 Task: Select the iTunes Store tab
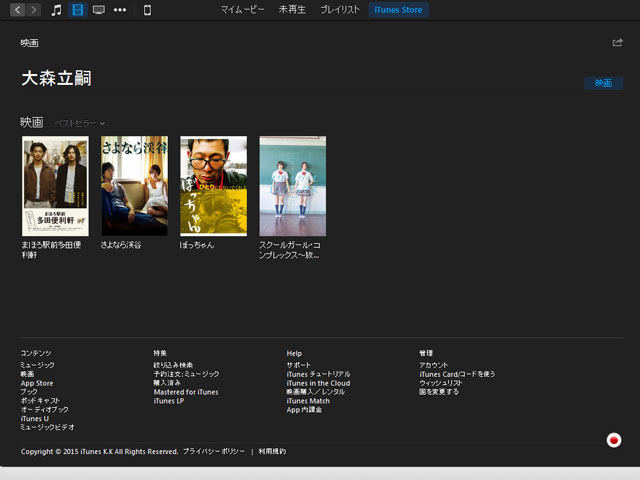pyautogui.click(x=398, y=10)
